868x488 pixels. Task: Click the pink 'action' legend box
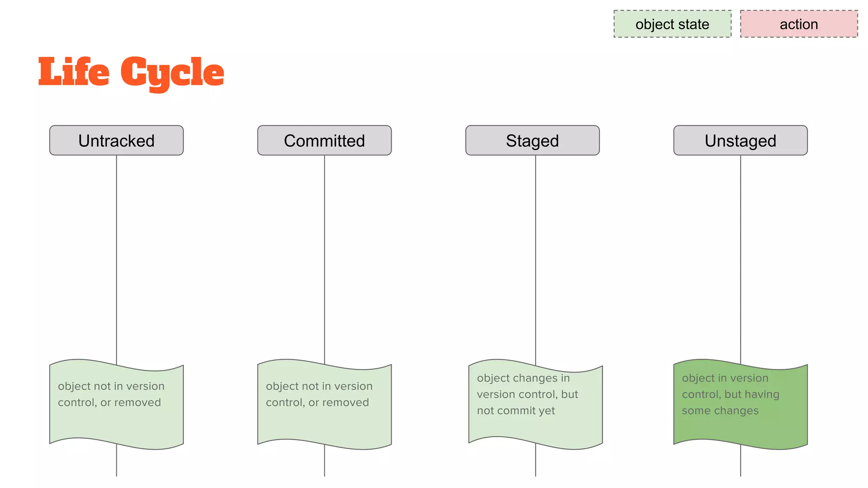798,24
